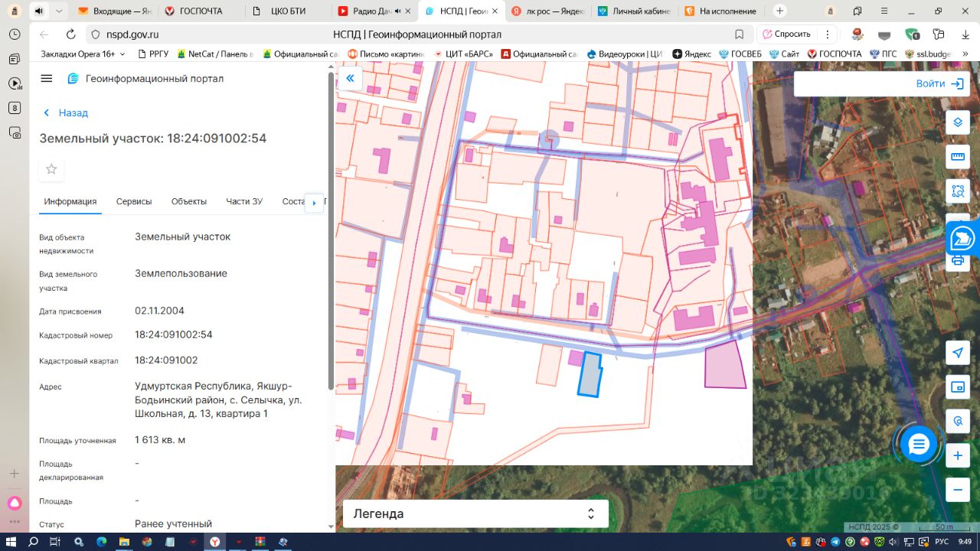
Task: Zoom out the map with minus button
Action: [957, 490]
